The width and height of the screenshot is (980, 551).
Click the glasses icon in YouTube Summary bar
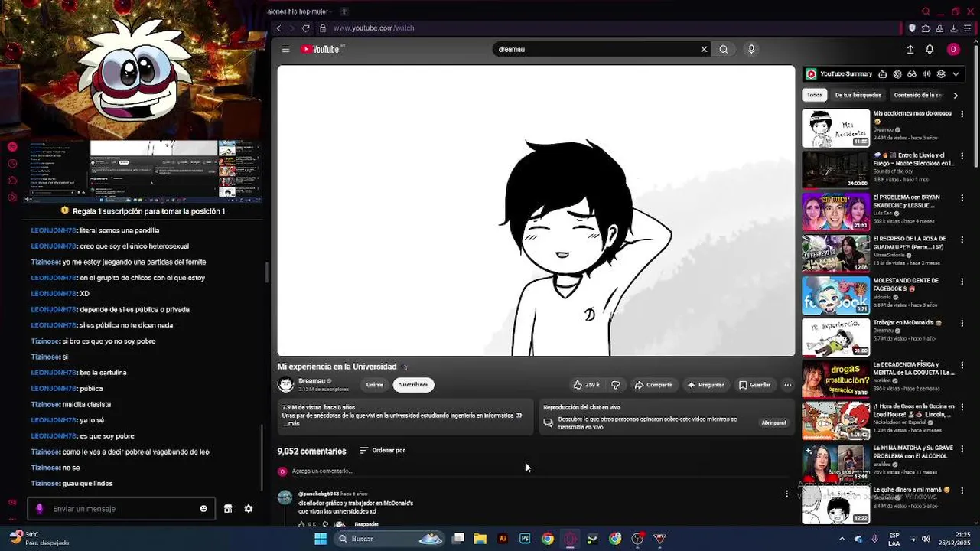[912, 74]
